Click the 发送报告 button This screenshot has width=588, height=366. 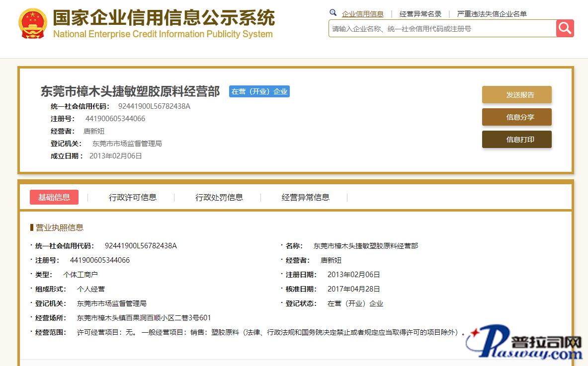tap(516, 95)
